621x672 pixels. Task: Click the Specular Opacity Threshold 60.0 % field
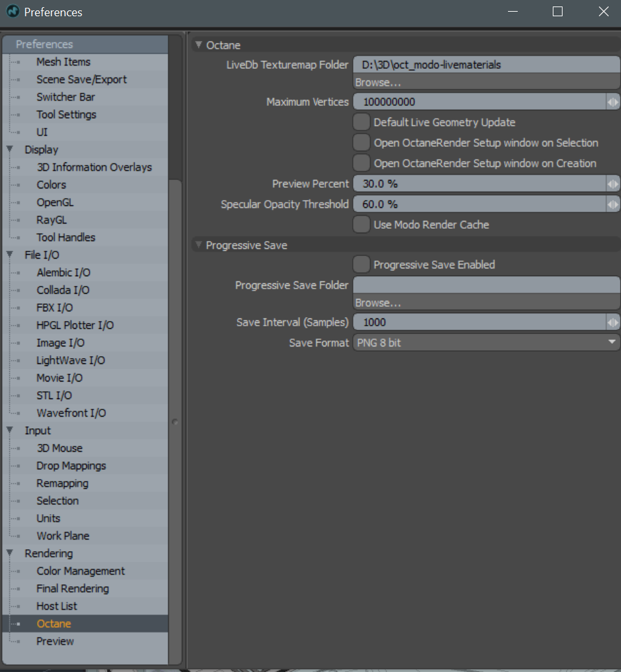(x=479, y=205)
